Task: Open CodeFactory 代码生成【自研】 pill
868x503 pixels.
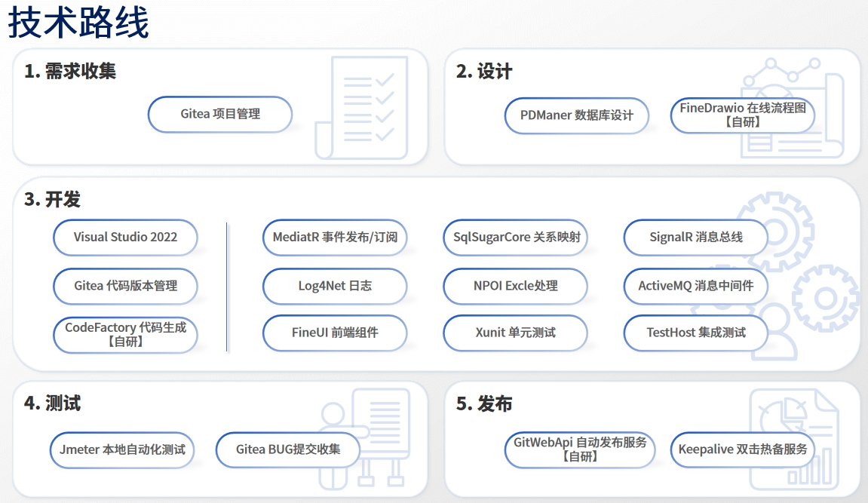Action: coord(125,335)
